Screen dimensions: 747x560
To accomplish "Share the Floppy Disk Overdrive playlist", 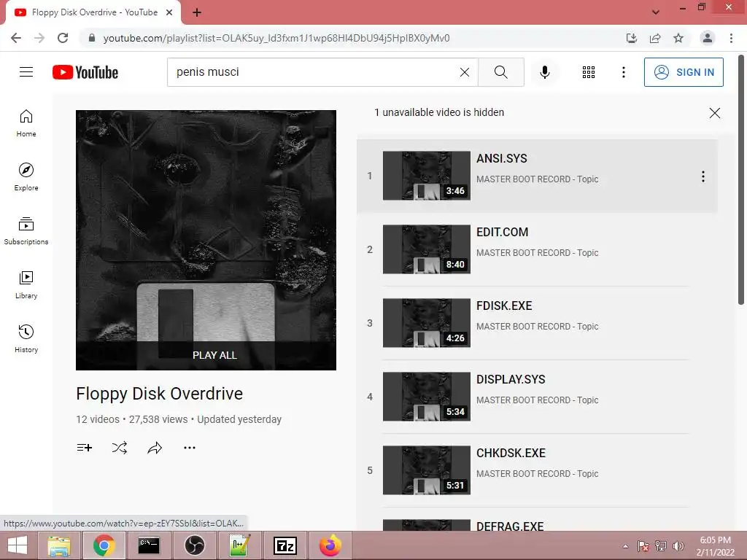I will (x=155, y=448).
